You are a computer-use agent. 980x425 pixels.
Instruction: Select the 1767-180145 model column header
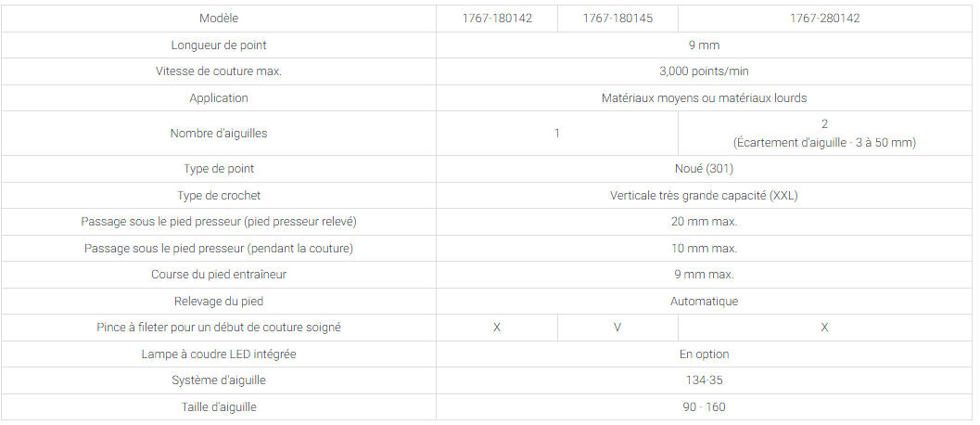point(617,19)
